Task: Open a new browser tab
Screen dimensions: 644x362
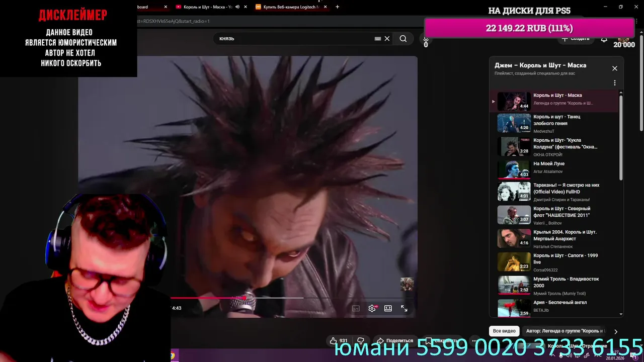Action: tap(337, 7)
